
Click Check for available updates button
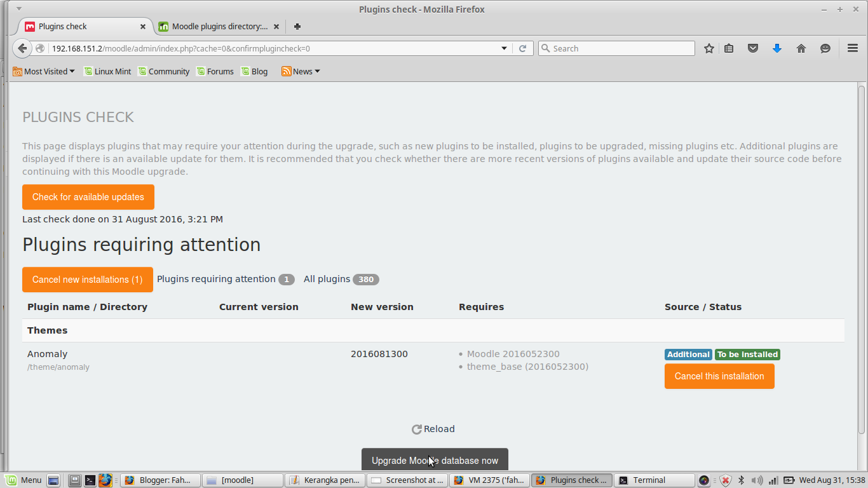88,197
